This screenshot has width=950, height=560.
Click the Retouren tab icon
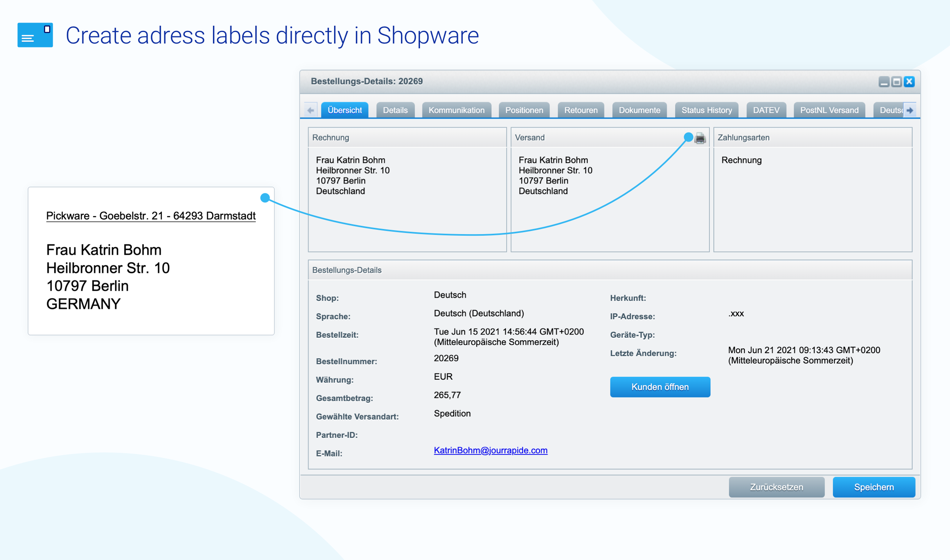tap(580, 109)
